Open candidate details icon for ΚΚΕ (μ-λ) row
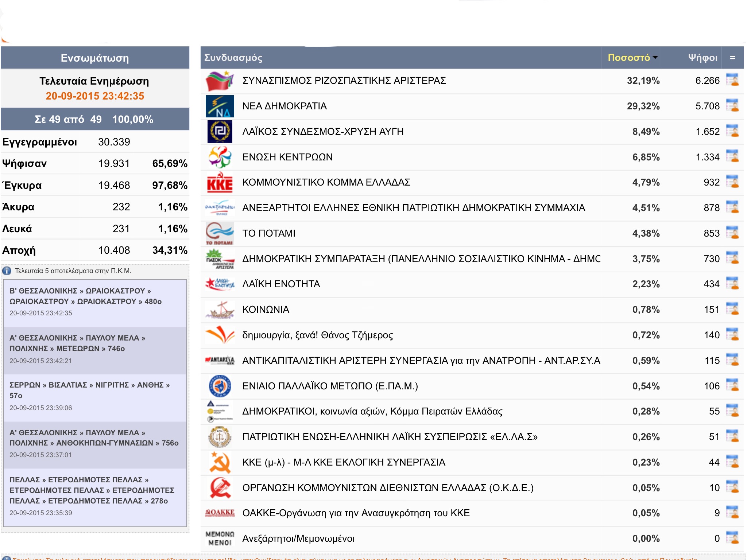The width and height of the screenshot is (747, 560). (732, 462)
